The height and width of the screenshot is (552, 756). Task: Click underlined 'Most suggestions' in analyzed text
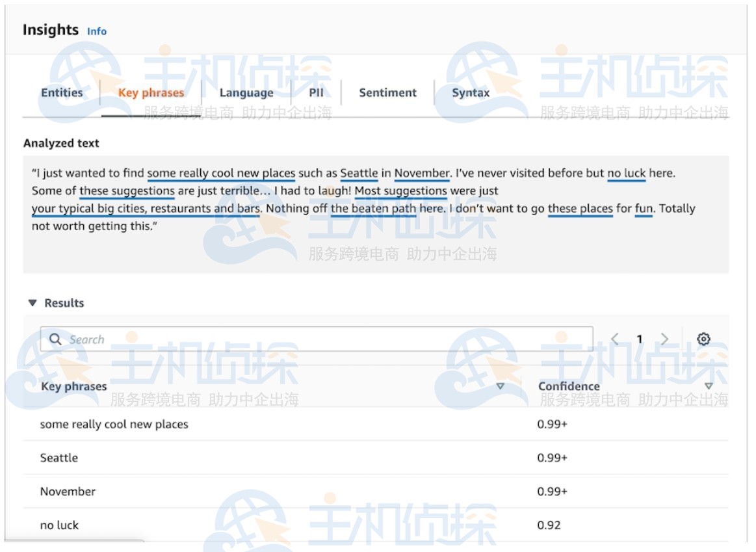pos(400,191)
